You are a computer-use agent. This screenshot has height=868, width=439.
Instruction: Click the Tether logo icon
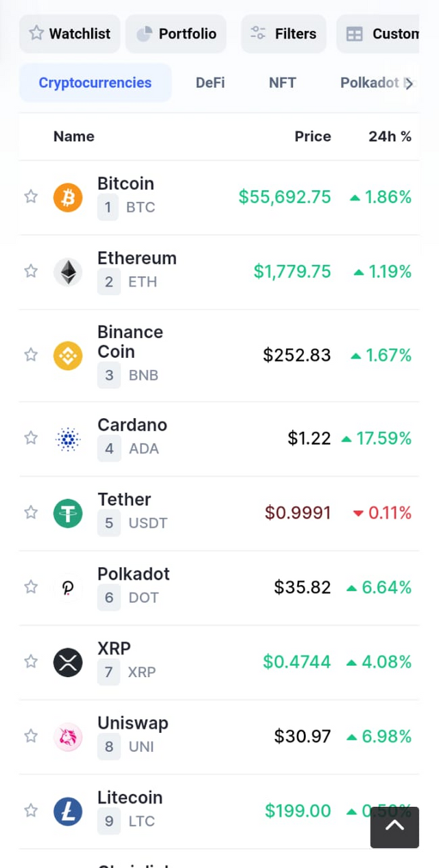[68, 513]
